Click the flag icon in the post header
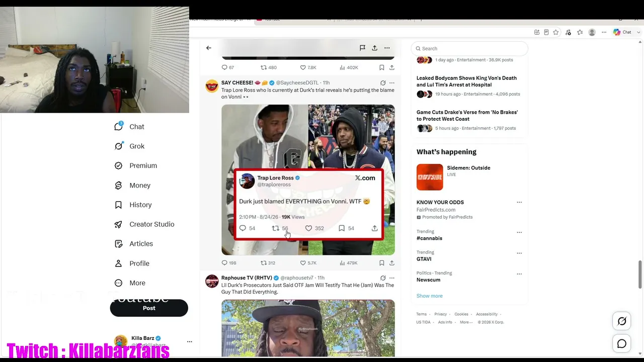The image size is (644, 362). coord(362,48)
